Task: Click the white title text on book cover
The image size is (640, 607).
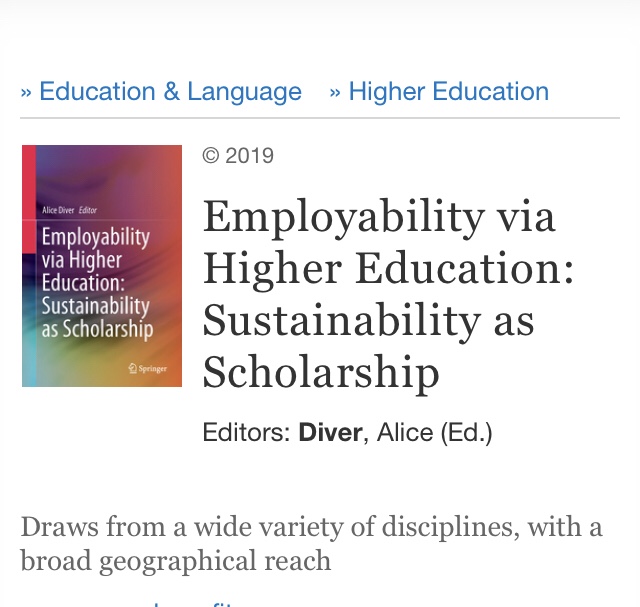Action: pos(96,283)
